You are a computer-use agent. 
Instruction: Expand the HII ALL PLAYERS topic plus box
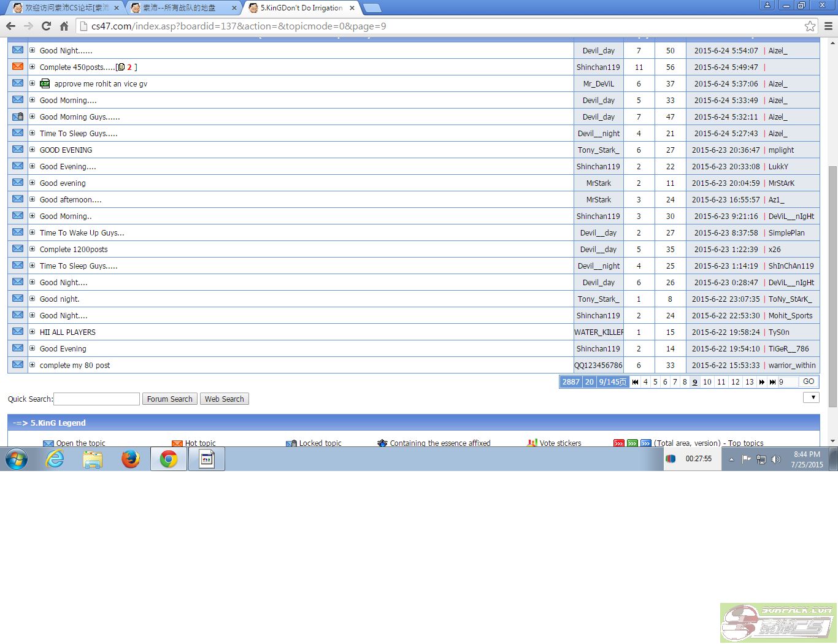pos(33,332)
